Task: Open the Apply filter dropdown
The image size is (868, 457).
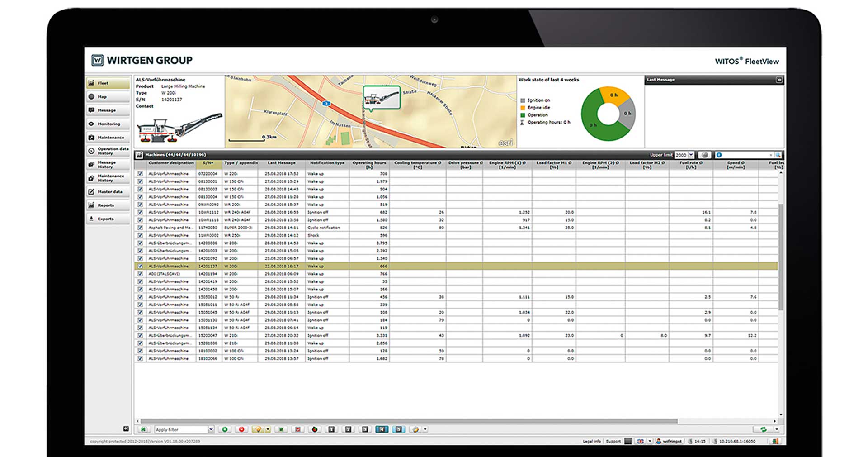Action: click(x=211, y=429)
